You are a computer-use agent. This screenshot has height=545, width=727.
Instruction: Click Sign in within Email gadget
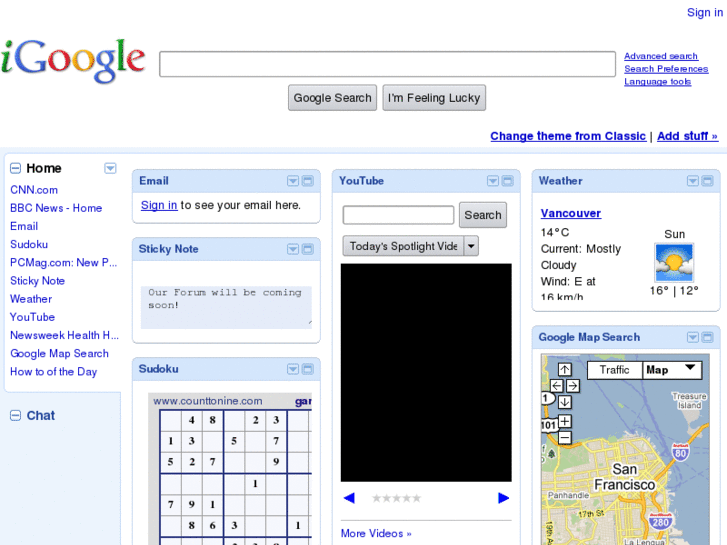159,205
